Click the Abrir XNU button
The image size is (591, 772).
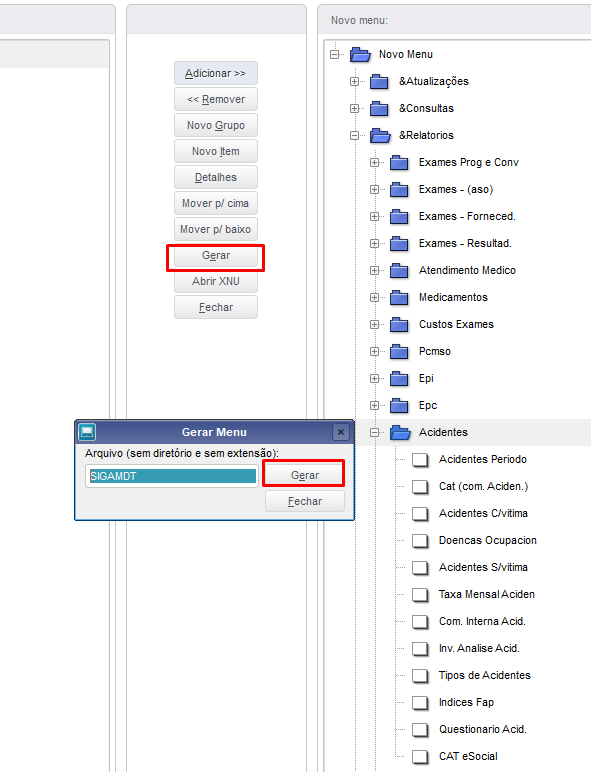(216, 281)
